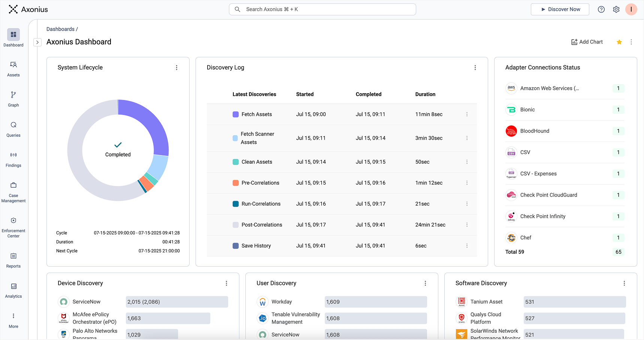The height and width of the screenshot is (340, 644).
Task: Open dashboard options kebab menu
Action: 631,42
